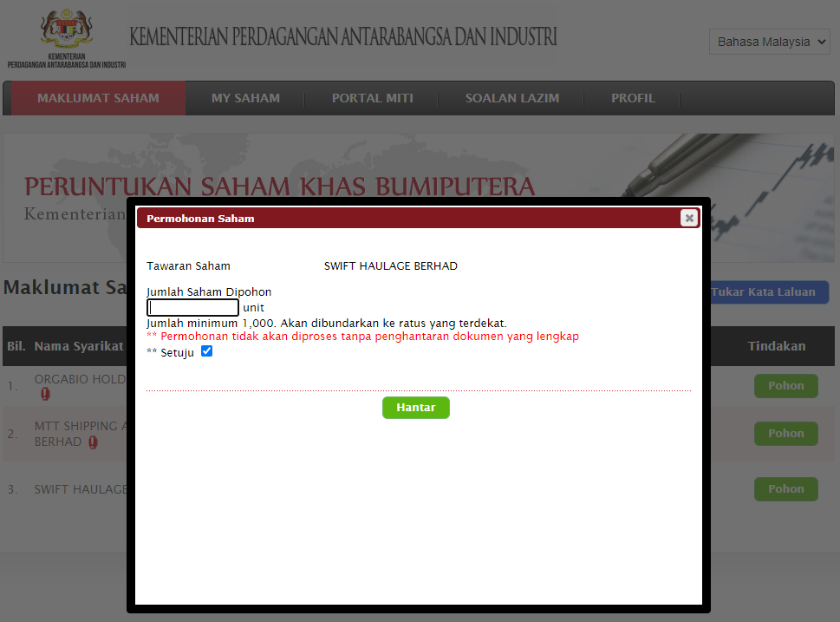
Task: Click the red alert icon beside ORGABIO
Action: point(45,396)
